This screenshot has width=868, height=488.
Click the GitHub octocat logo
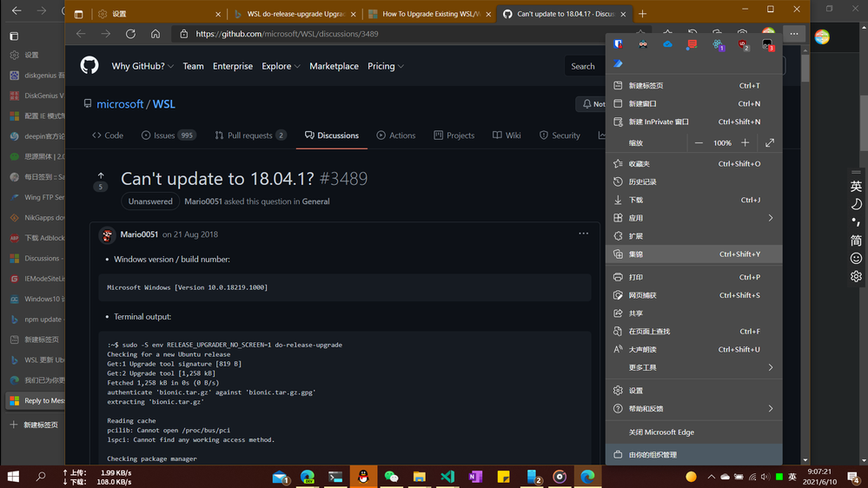(89, 65)
